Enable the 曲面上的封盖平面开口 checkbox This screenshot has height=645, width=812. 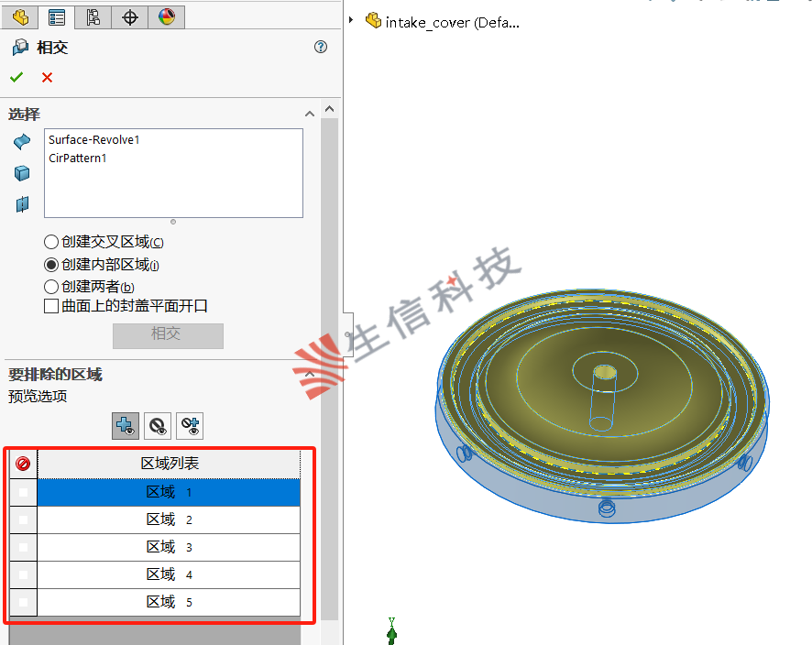[x=52, y=306]
